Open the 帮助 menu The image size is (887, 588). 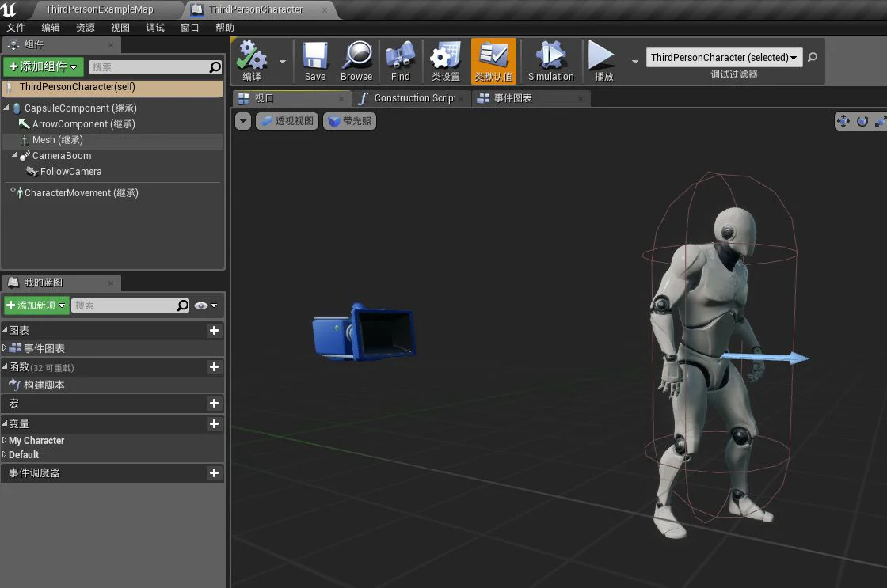point(225,27)
